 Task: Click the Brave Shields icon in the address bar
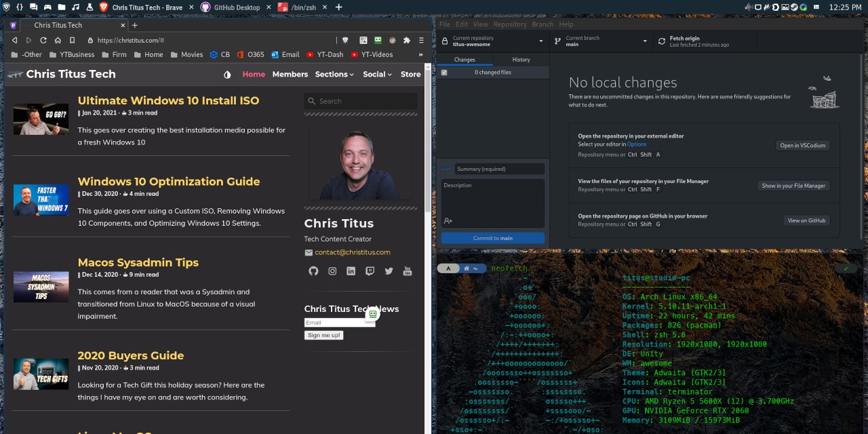[345, 40]
